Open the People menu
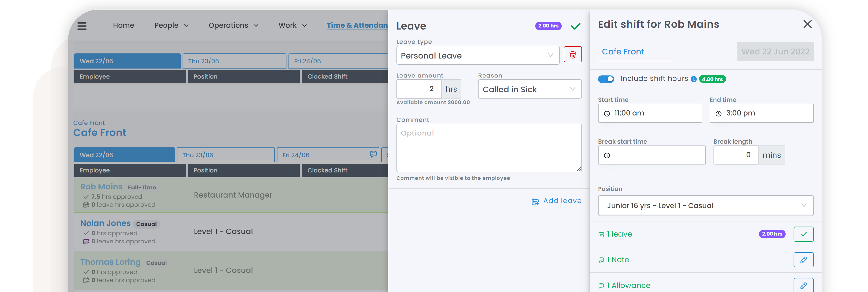The image size is (868, 292). (x=171, y=26)
